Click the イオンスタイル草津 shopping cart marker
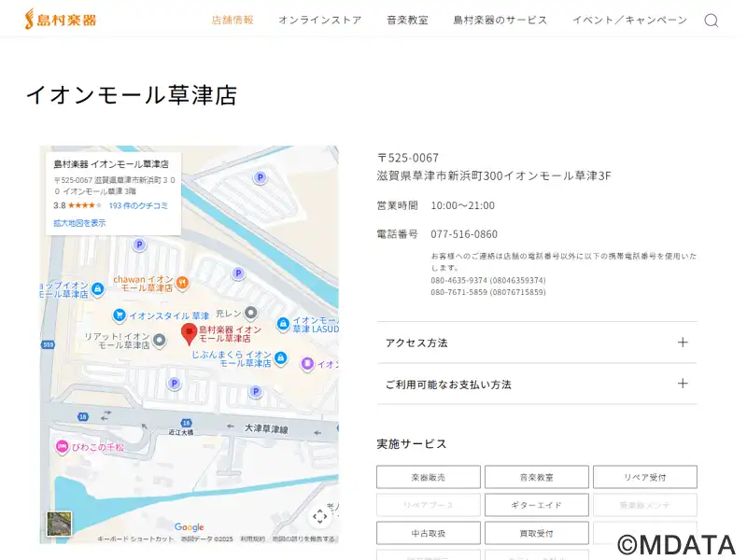The width and height of the screenshot is (747, 560). [x=120, y=315]
